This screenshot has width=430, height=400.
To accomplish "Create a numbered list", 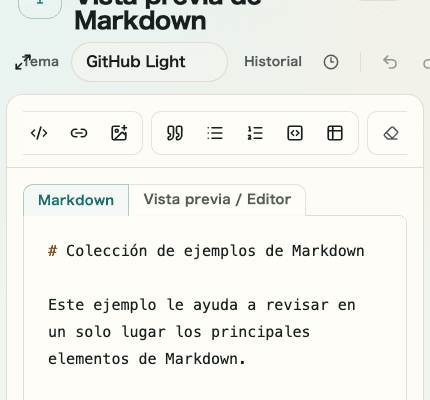I will [255, 133].
